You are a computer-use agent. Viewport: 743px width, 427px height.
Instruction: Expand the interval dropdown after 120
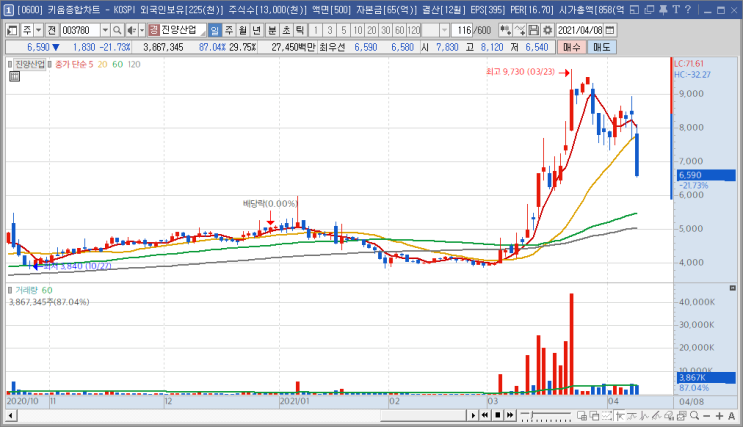tap(444, 30)
